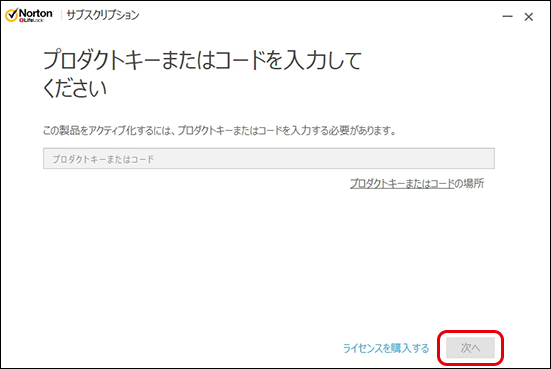The width and height of the screenshot is (551, 369).
Task: Click the ライセンスを購入する link
Action: point(386,348)
